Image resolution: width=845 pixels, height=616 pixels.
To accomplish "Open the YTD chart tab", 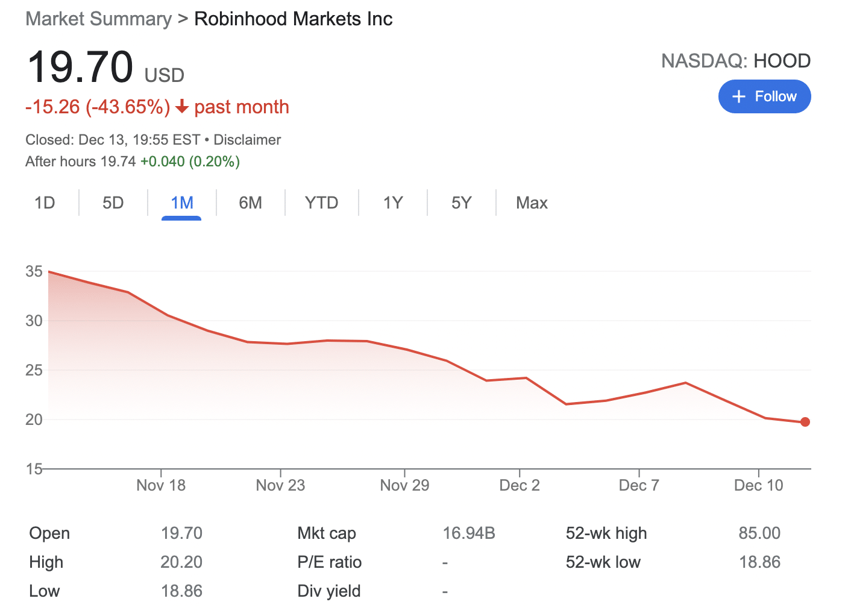I will [x=321, y=203].
